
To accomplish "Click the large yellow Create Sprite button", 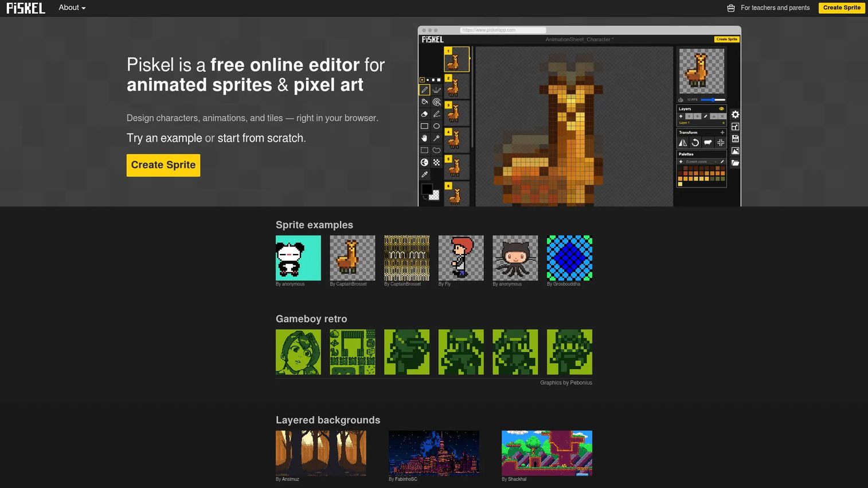I will [x=163, y=165].
